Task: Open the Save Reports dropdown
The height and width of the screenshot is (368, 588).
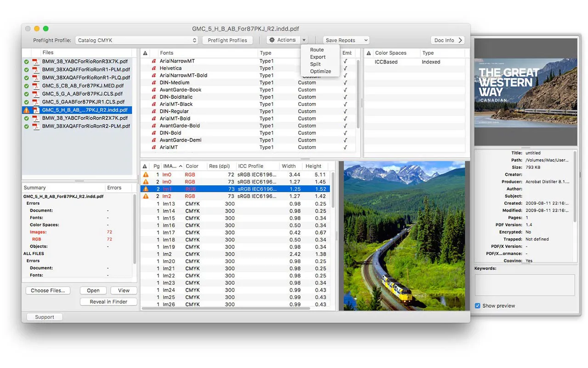Action: coord(346,40)
